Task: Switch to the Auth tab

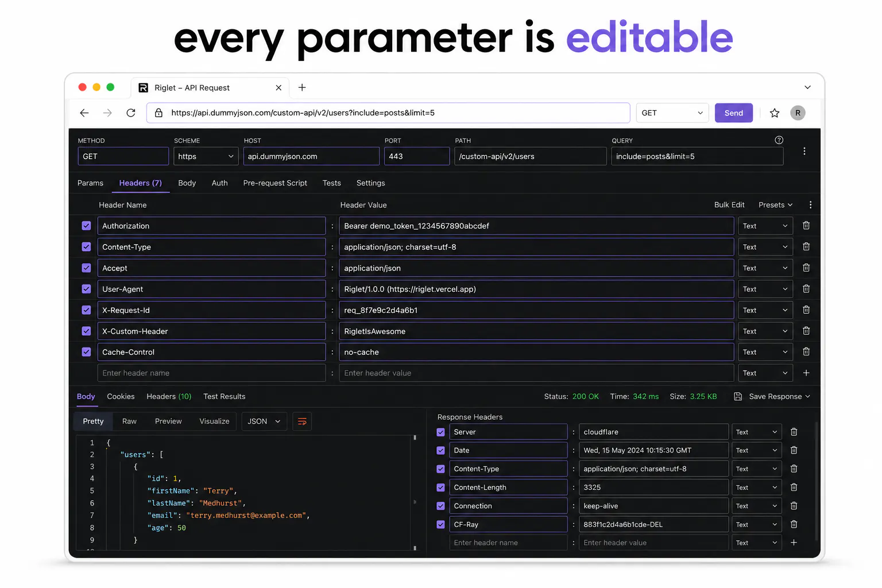Action: 219,183
